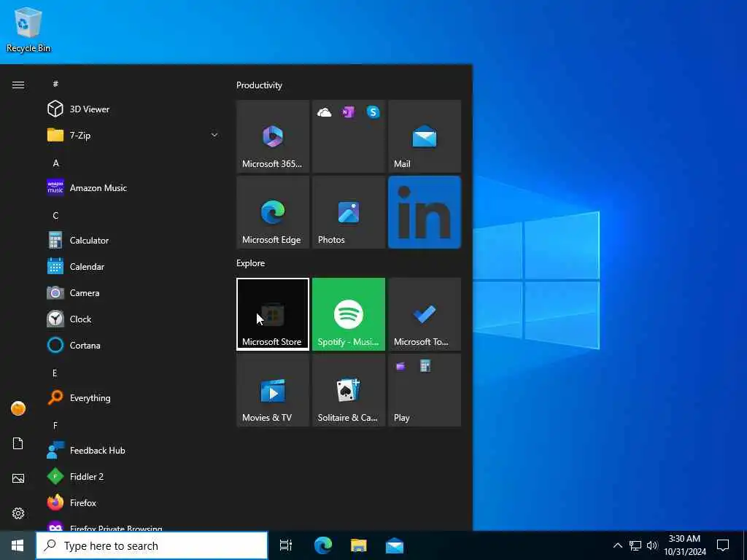This screenshot has height=560, width=747.
Task: Click the A letter group header
Action: pos(55,163)
